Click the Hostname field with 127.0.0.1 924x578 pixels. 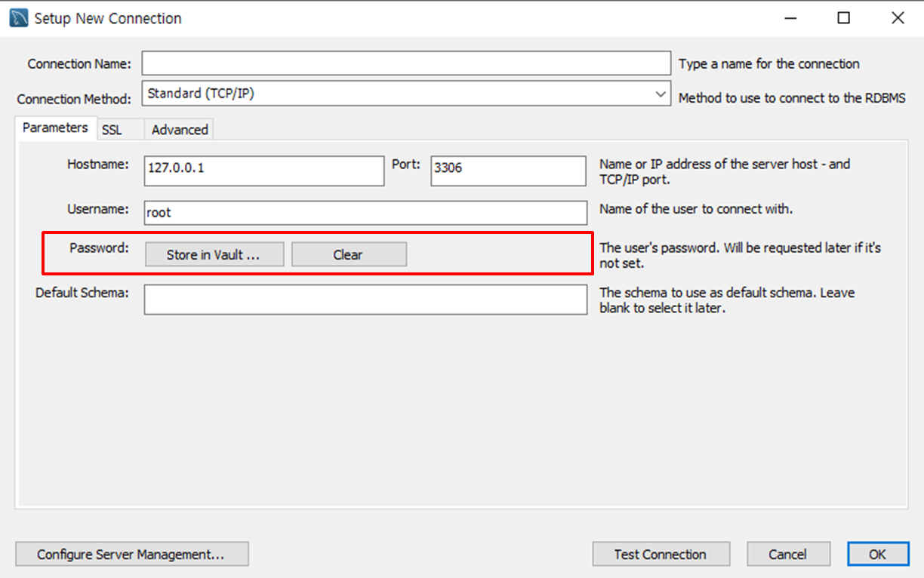pos(264,171)
